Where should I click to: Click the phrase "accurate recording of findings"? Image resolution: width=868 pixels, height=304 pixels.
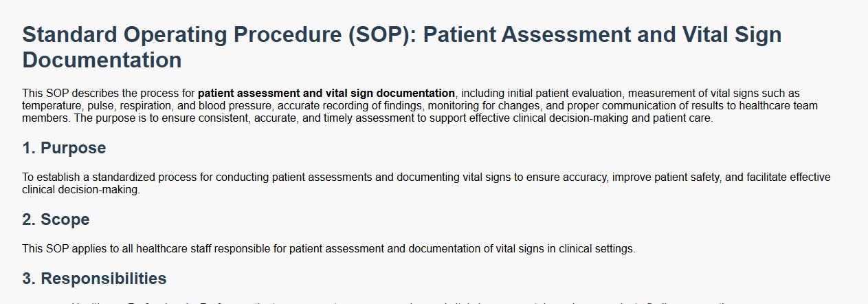(x=353, y=106)
